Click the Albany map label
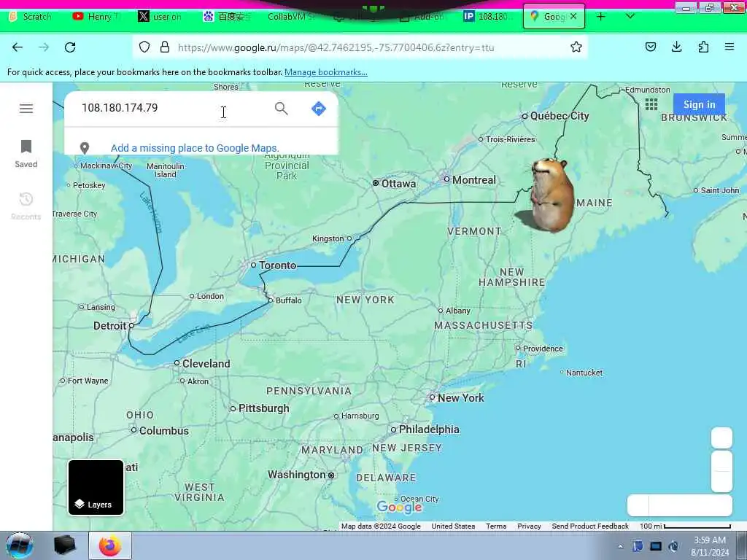The width and height of the screenshot is (747, 560). click(x=457, y=311)
